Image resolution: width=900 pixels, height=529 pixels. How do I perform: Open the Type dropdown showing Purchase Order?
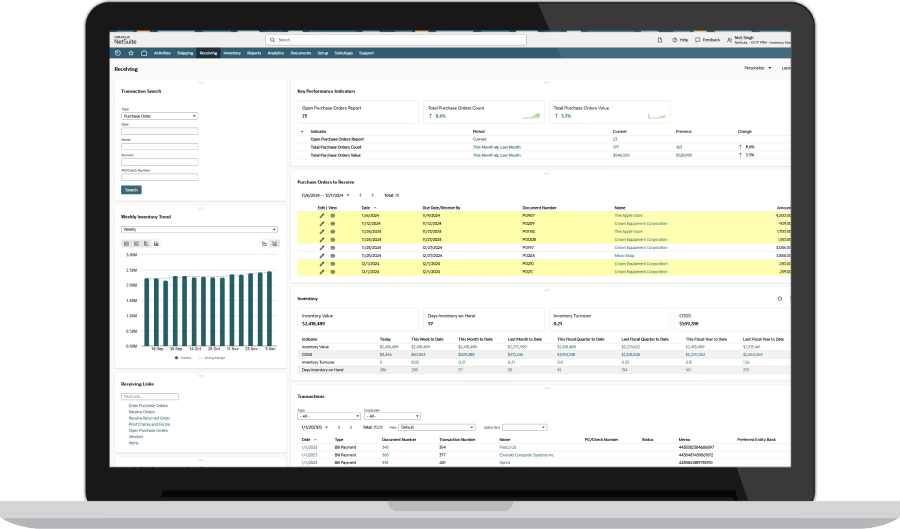click(159, 116)
